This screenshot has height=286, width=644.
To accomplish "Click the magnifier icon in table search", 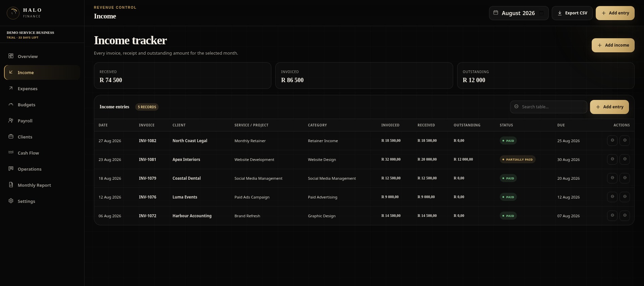I will (x=517, y=107).
